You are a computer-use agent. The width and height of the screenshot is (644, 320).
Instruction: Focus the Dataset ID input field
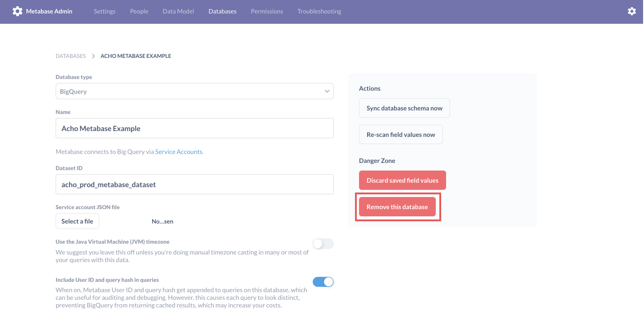(195, 184)
